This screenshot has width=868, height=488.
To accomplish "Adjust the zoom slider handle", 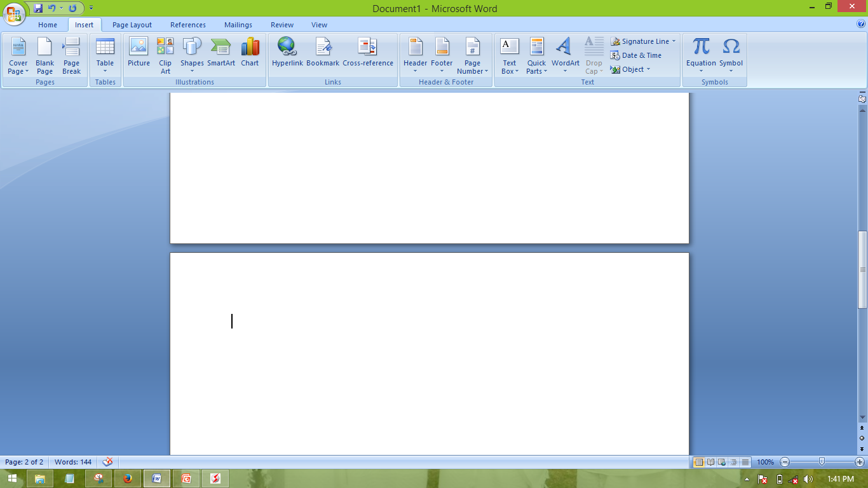I will click(x=822, y=462).
